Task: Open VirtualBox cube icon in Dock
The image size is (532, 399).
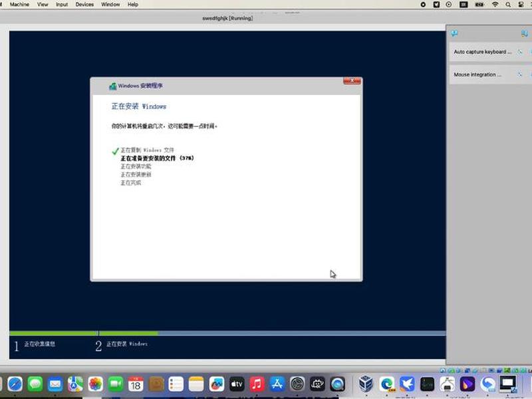Action: tap(366, 384)
